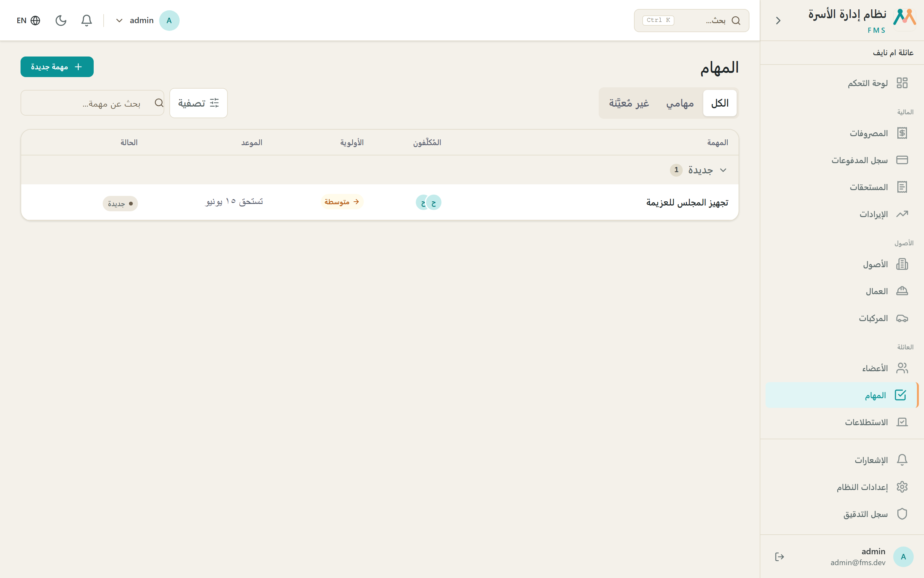Open الاستطلاعات polls icon
Image resolution: width=924 pixels, height=578 pixels.
click(x=902, y=422)
